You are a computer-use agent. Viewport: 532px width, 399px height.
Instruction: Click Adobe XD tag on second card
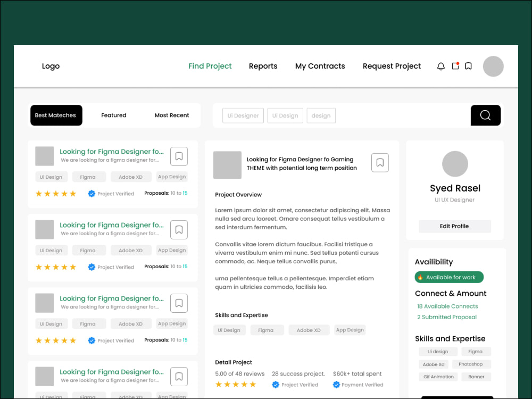click(131, 251)
